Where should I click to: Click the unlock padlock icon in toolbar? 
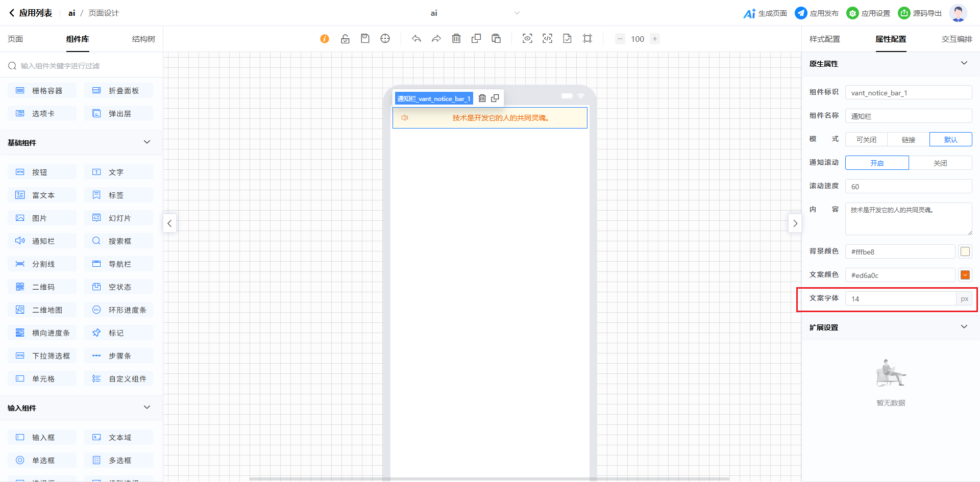coord(345,39)
